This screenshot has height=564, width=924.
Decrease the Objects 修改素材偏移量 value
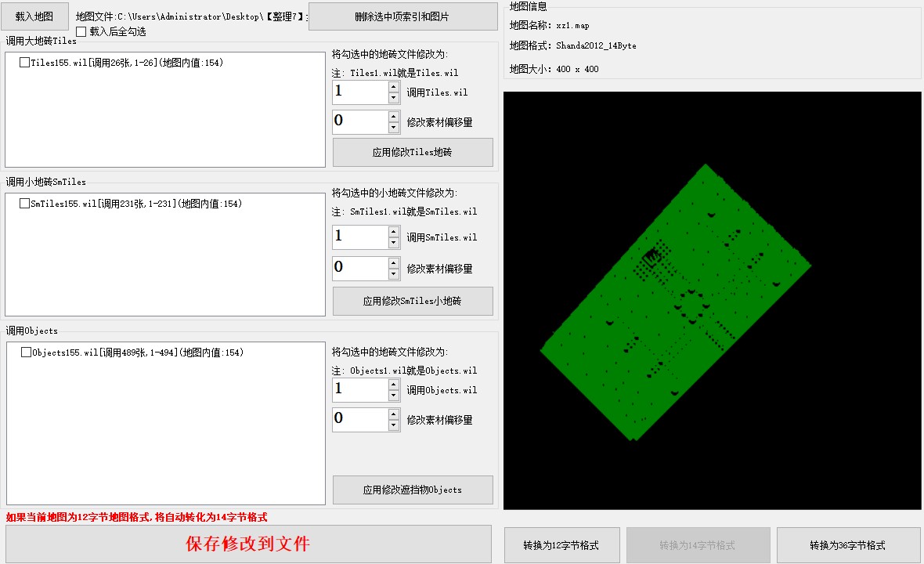pyautogui.click(x=394, y=425)
